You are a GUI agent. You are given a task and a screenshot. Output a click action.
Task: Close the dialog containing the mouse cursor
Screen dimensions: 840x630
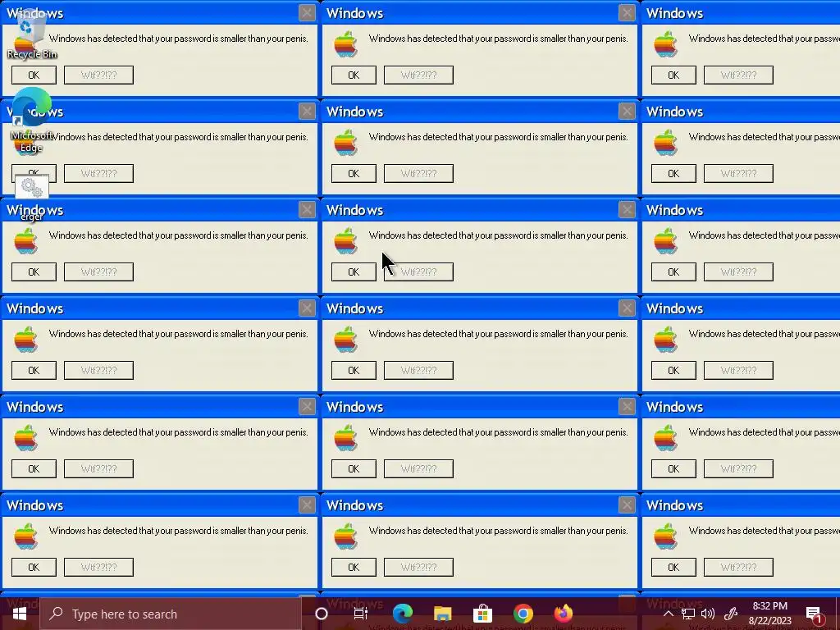627,210
